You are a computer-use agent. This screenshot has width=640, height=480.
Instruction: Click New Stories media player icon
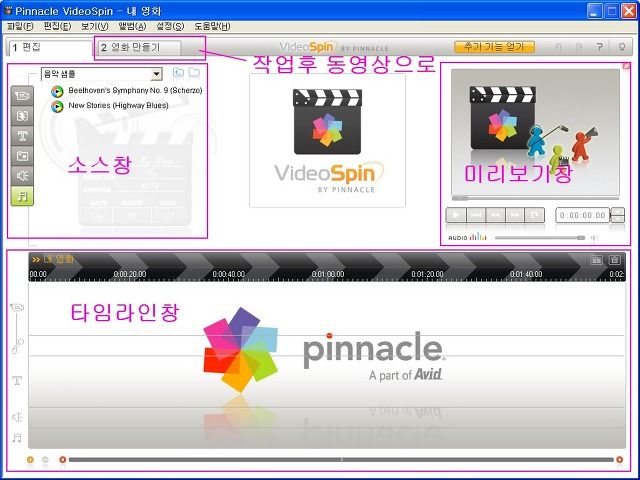(58, 107)
